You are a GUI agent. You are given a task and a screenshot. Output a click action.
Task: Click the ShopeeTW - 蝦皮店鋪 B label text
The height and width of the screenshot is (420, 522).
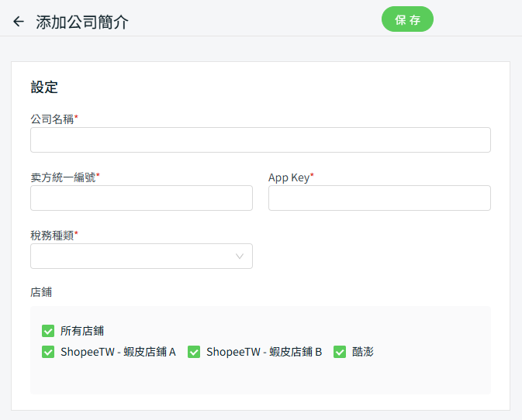click(x=264, y=352)
